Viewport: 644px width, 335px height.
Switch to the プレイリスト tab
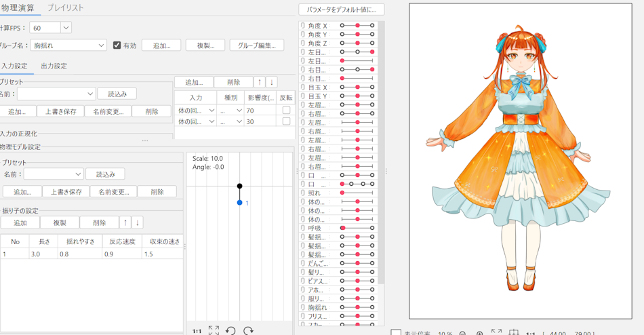(x=65, y=7)
